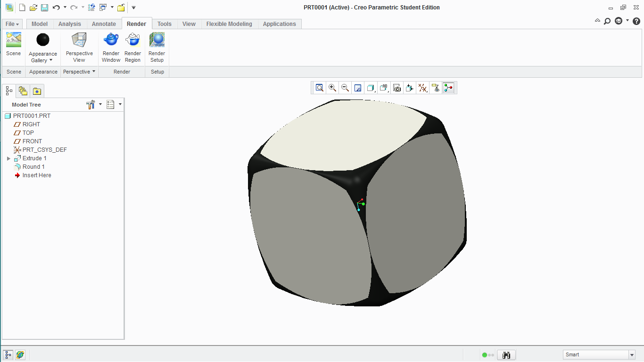Refit the model to screen
This screenshot has height=362, width=644.
pyautogui.click(x=320, y=88)
